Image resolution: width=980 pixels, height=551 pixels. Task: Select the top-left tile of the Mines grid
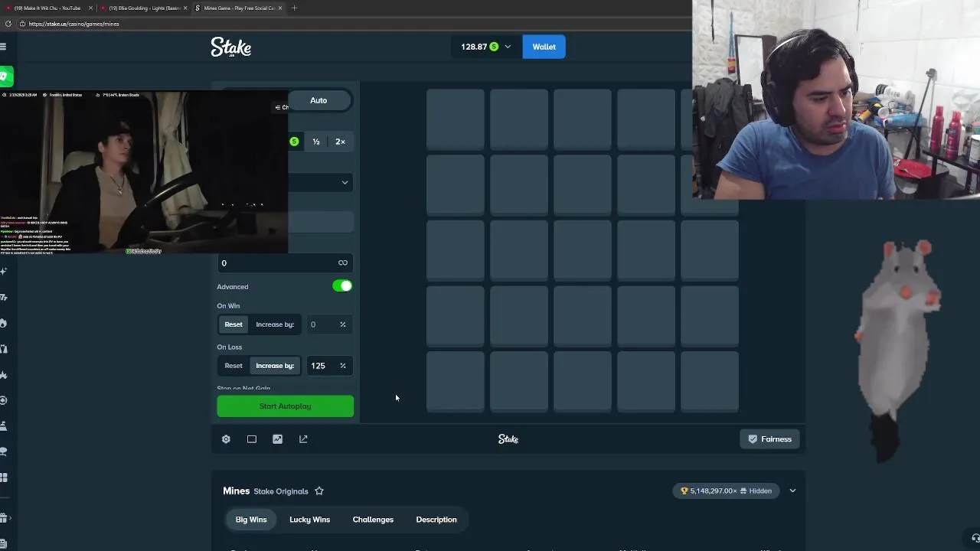pyautogui.click(x=456, y=119)
